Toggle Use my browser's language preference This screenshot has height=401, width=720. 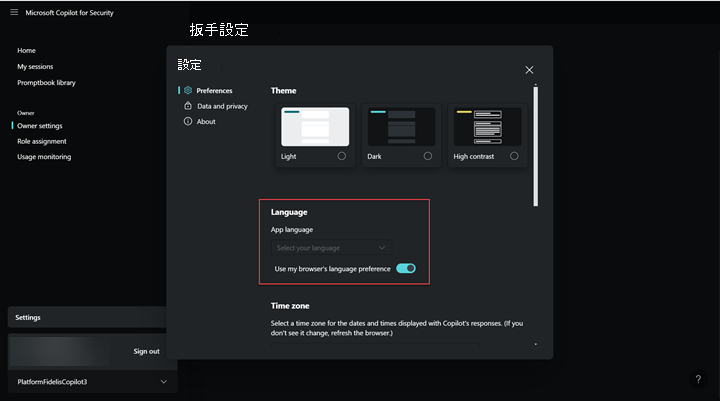tap(406, 268)
